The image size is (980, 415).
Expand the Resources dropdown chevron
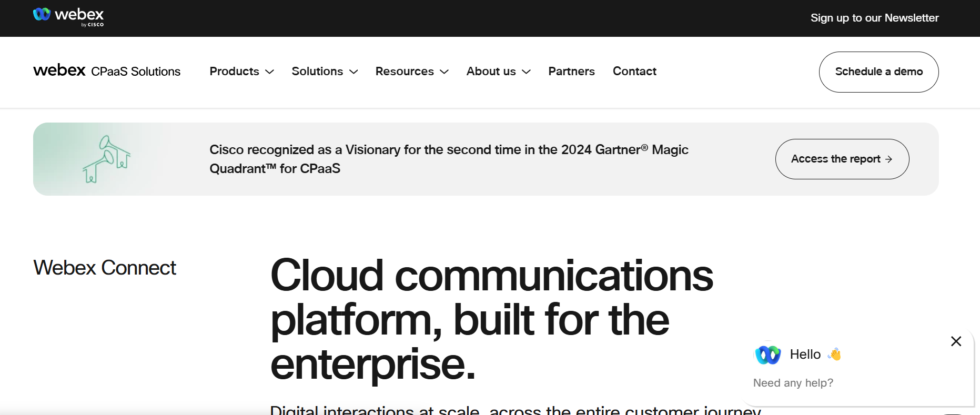[x=444, y=72]
